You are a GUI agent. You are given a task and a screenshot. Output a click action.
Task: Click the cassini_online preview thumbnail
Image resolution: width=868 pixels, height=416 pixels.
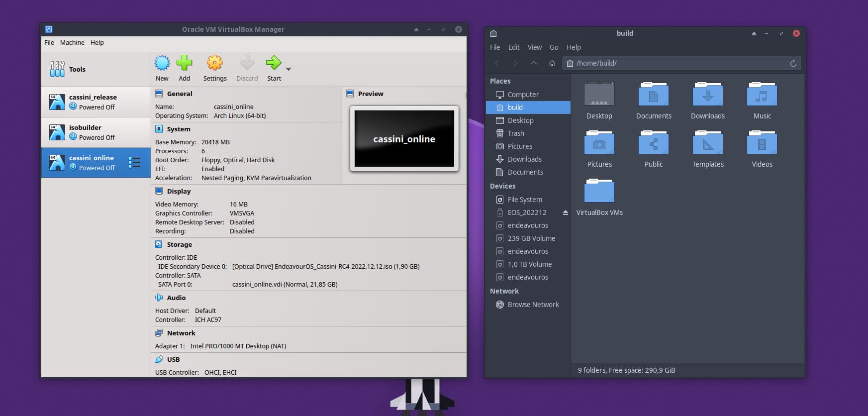pos(404,138)
